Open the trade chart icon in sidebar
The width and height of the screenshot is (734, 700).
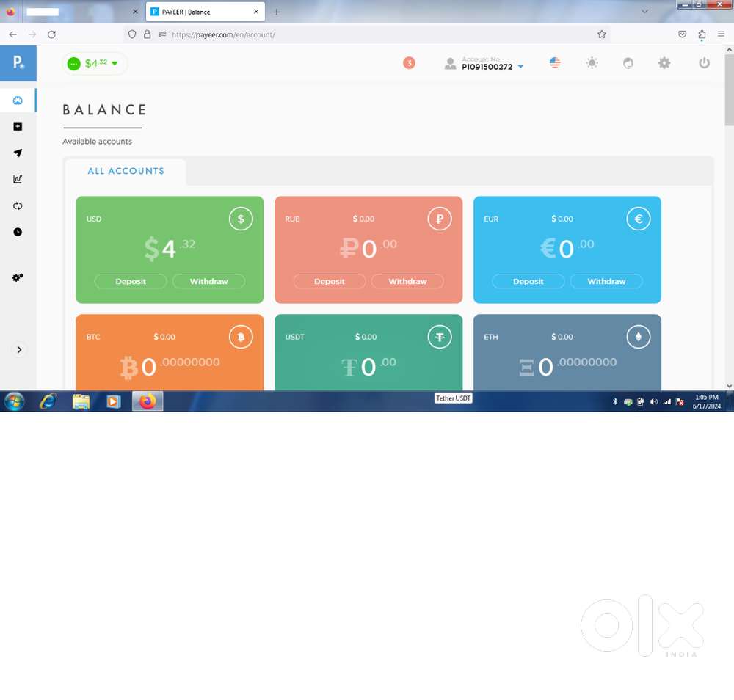(18, 179)
